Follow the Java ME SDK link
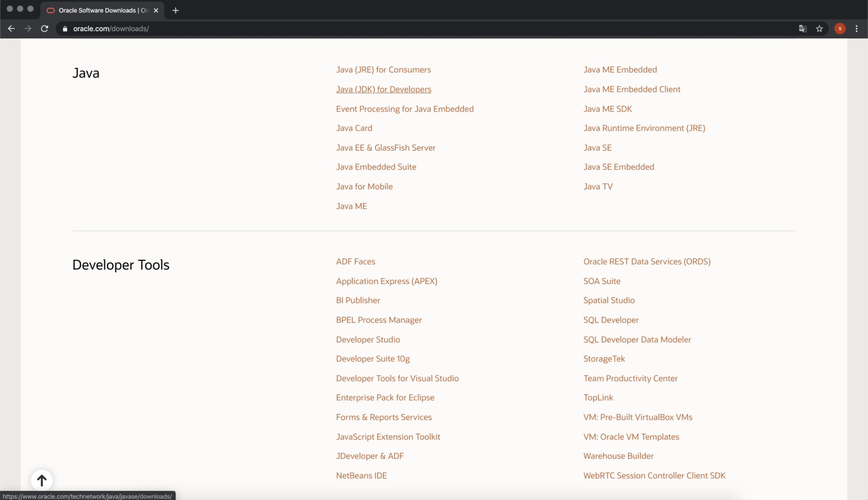Screen dimensions: 868x500 pyautogui.click(x=607, y=109)
